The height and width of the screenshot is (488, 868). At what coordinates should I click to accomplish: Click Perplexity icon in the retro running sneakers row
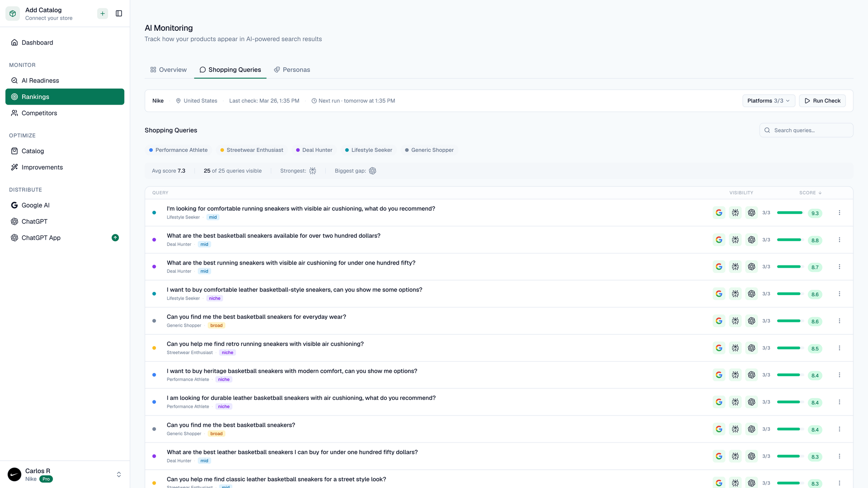click(735, 348)
